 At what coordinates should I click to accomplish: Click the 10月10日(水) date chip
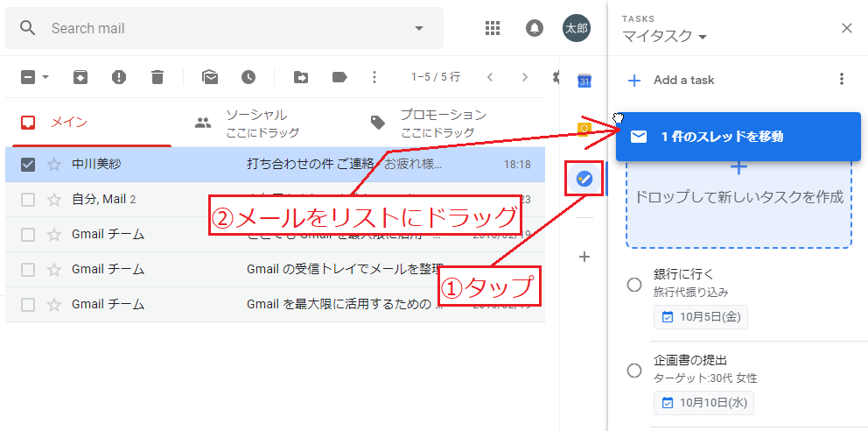703,403
